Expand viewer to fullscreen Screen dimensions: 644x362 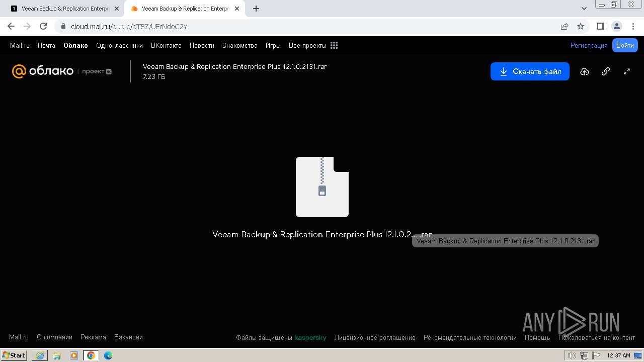627,71
